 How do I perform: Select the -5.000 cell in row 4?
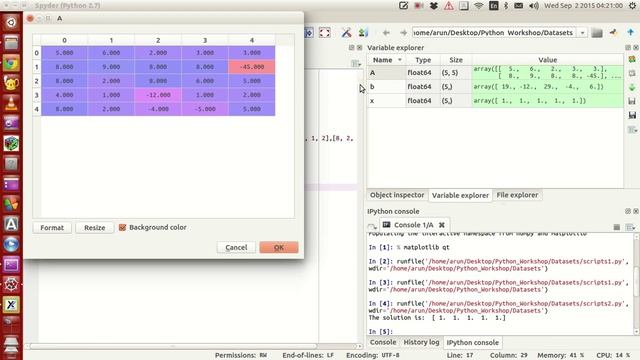(x=205, y=109)
